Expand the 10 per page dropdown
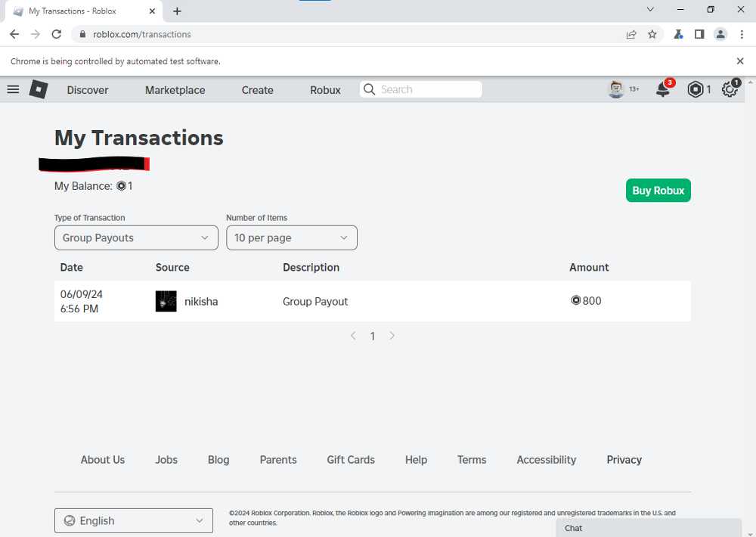 tap(292, 237)
